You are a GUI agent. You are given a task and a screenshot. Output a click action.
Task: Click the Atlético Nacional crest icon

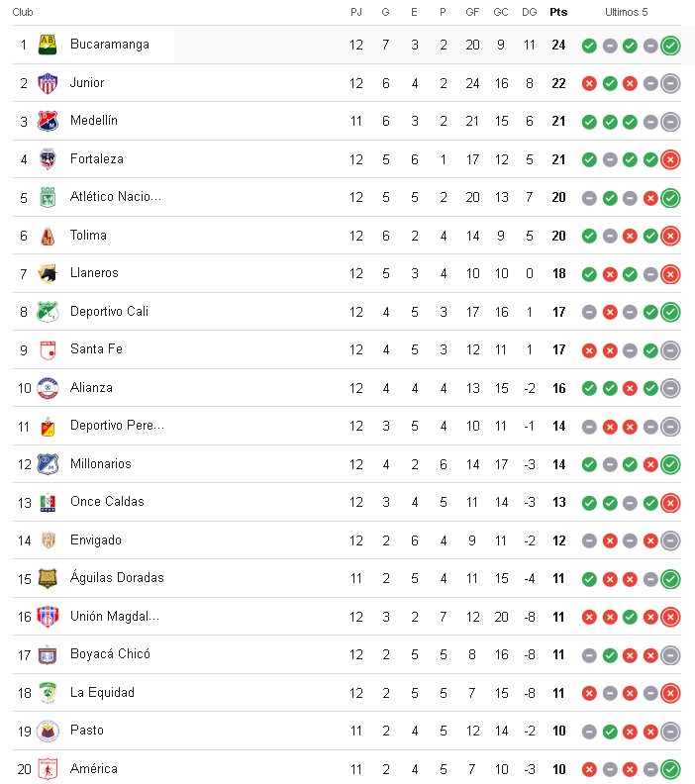tap(48, 197)
